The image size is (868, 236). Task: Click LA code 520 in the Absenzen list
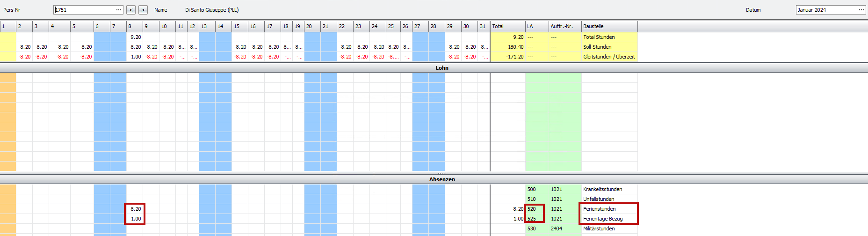pos(532,209)
